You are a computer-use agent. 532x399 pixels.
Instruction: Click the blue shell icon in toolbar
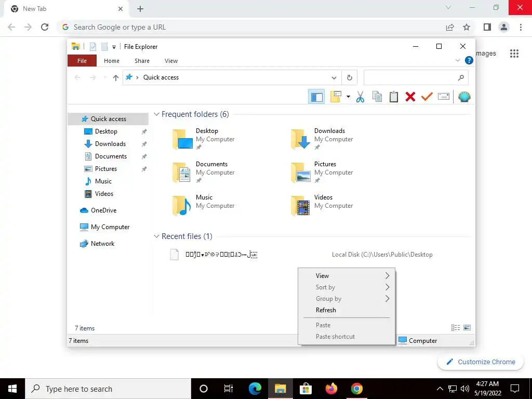[x=464, y=97]
